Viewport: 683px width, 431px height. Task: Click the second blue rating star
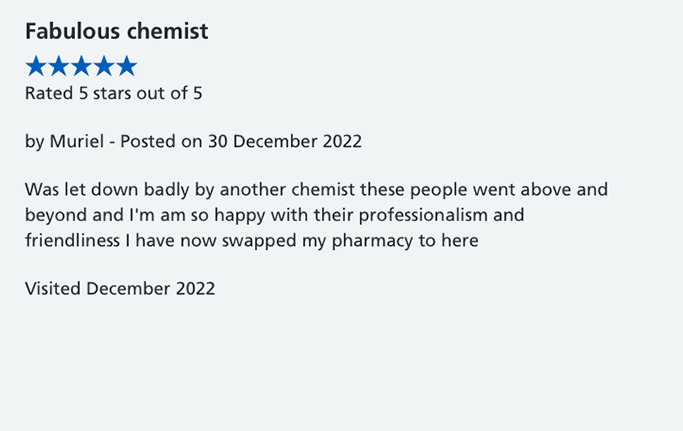click(x=58, y=66)
